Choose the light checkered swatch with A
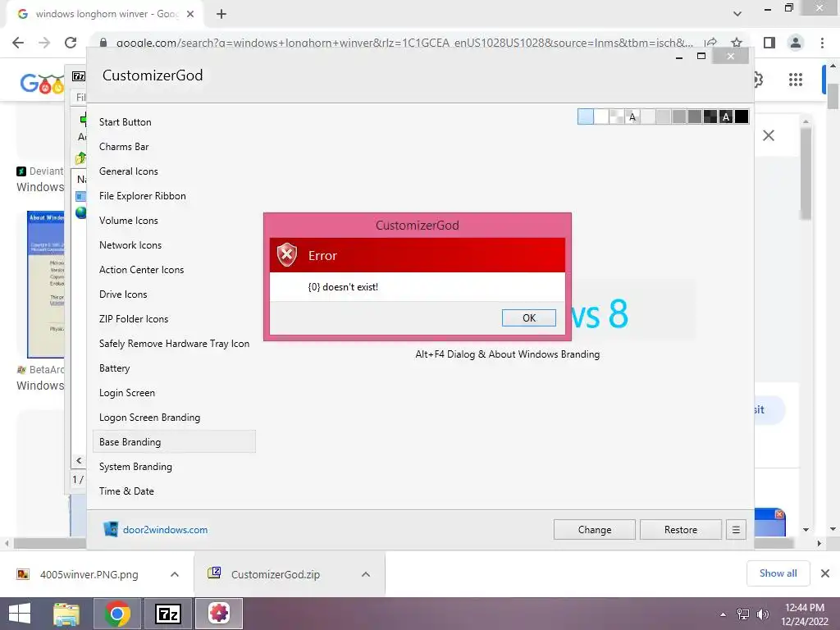840x630 pixels. [x=632, y=116]
